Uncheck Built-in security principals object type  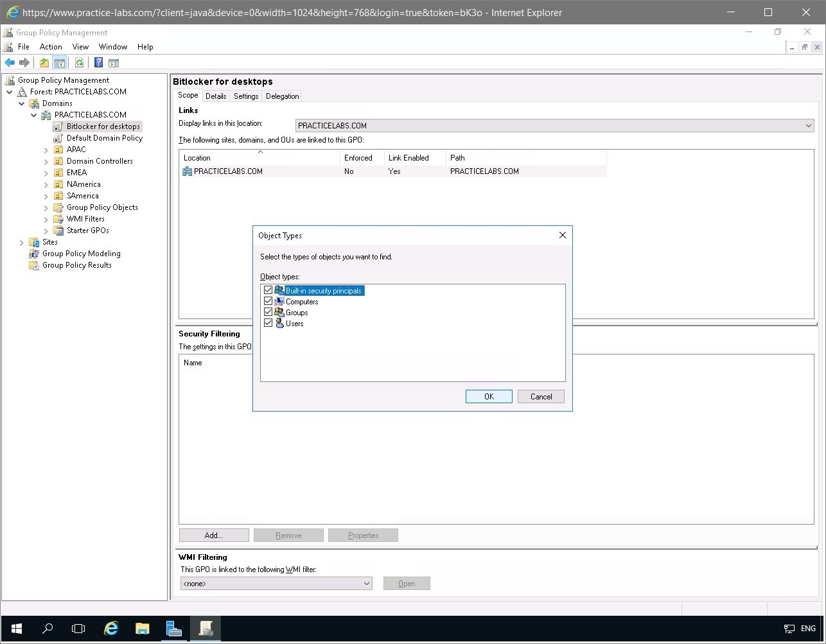[268, 290]
